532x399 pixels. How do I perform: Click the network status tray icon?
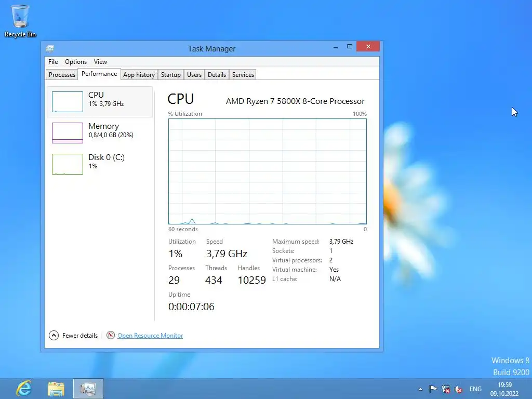[x=445, y=389]
